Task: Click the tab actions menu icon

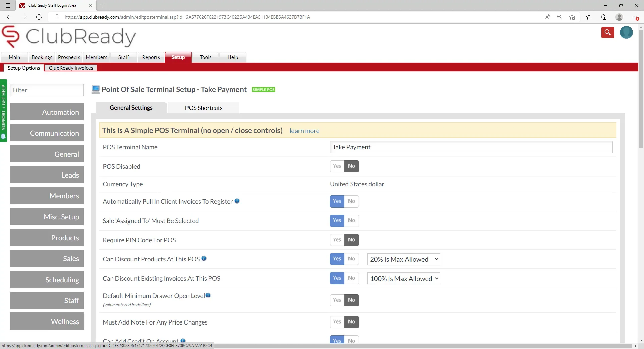Action: coord(8,5)
